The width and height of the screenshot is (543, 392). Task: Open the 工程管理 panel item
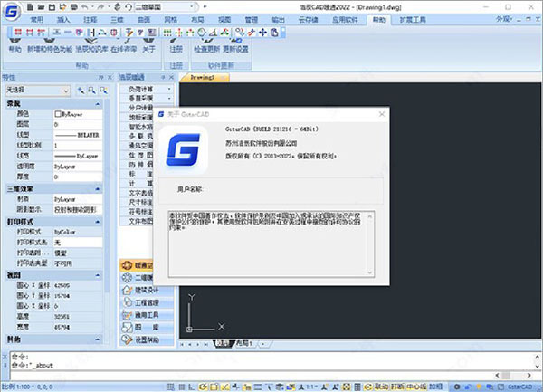(139, 302)
